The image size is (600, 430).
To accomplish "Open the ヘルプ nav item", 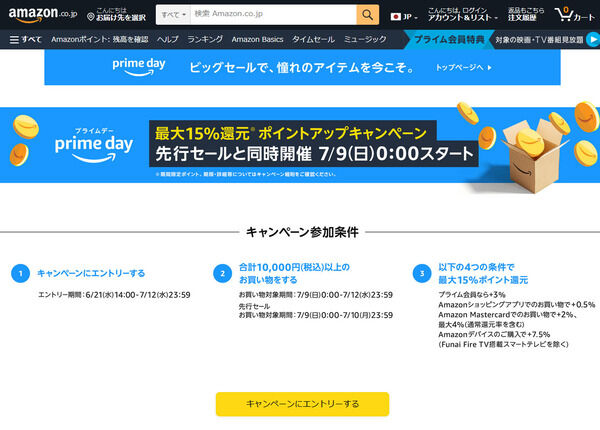I will 168,39.
